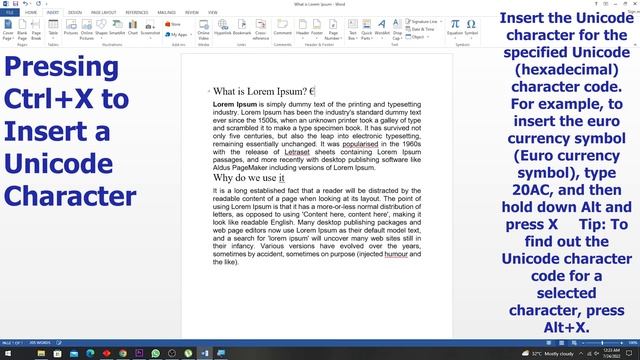
Task: Open the FILE tab
Action: [10, 13]
